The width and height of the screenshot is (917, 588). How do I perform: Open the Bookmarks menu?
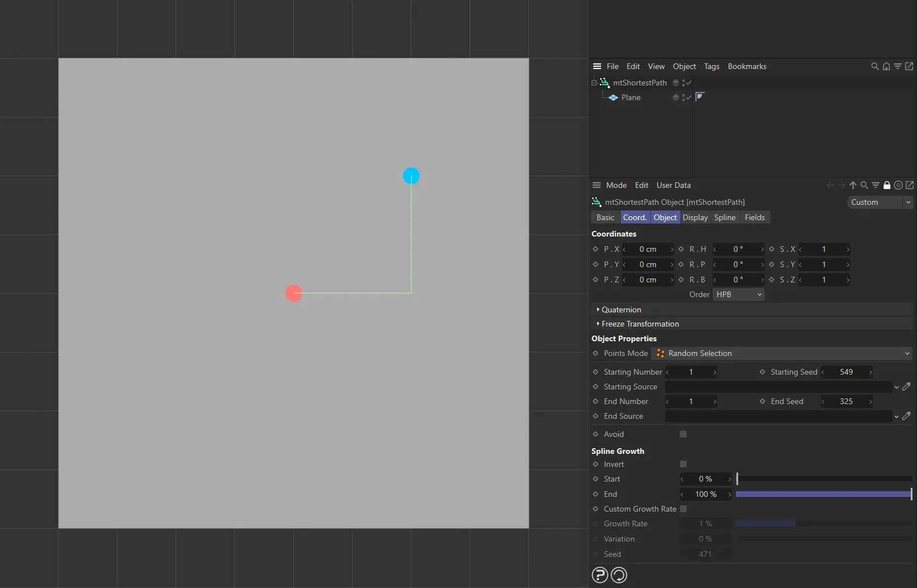pos(747,66)
